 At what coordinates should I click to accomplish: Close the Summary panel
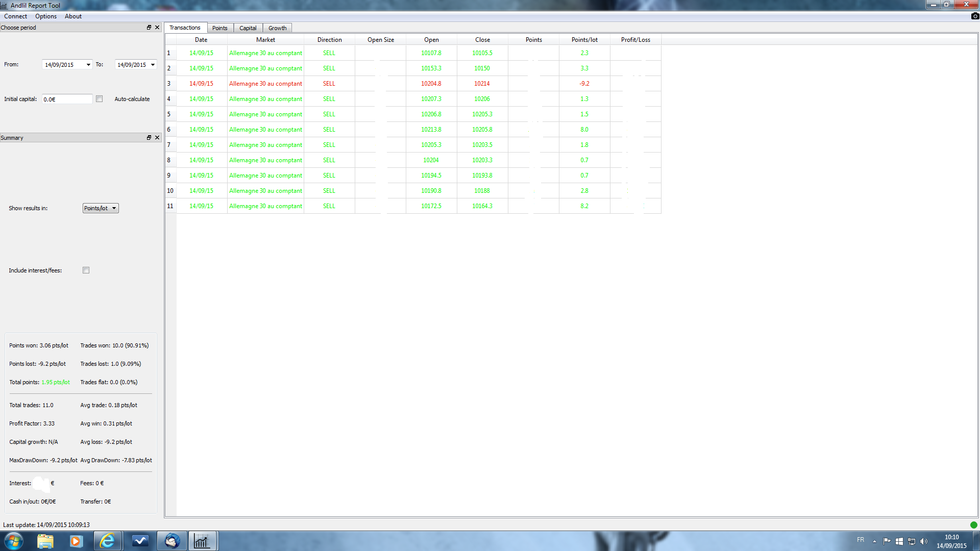pos(157,138)
